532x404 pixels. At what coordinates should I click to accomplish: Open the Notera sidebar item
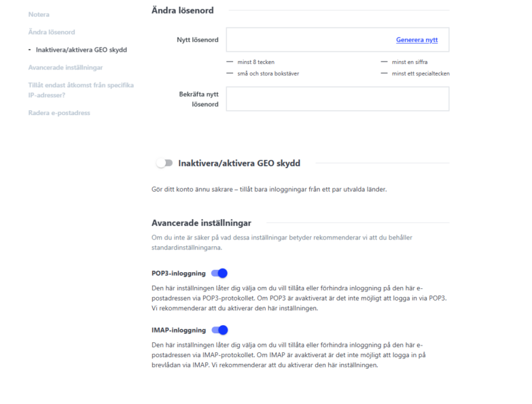(39, 14)
